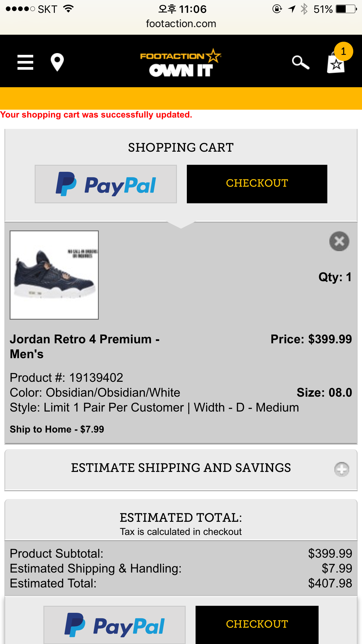
Task: Tap the store locator pin icon
Action: 57,62
